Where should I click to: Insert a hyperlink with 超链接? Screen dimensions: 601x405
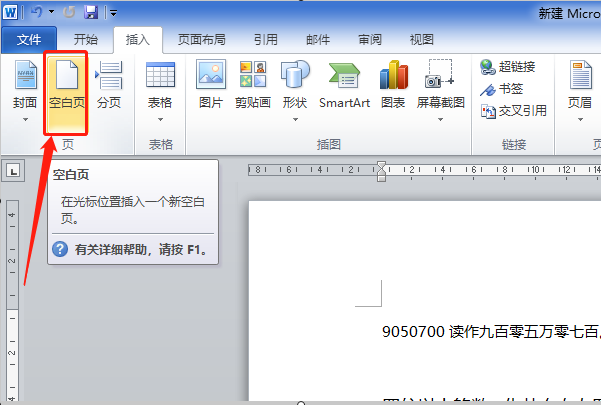(507, 67)
